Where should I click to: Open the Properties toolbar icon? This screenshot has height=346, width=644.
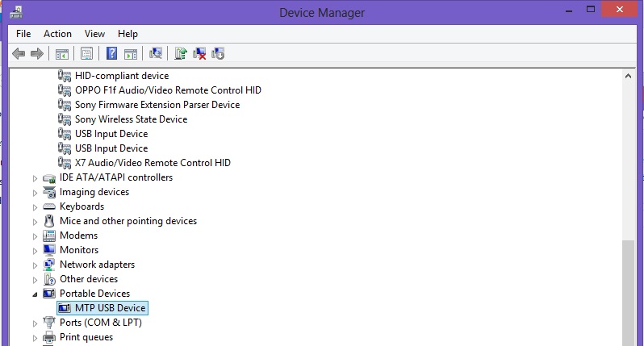[86, 53]
